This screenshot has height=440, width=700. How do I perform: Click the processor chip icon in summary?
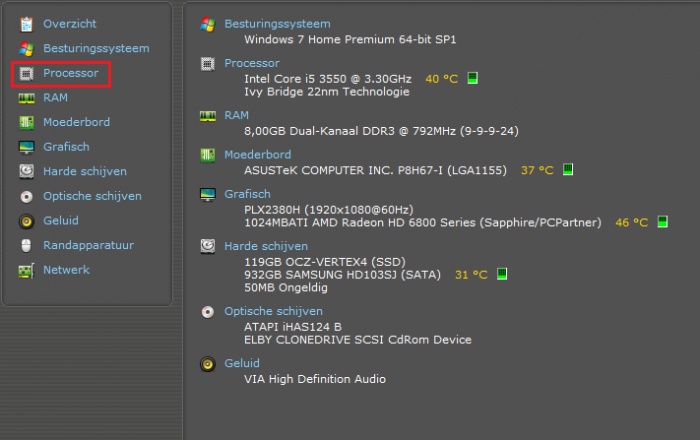click(208, 64)
